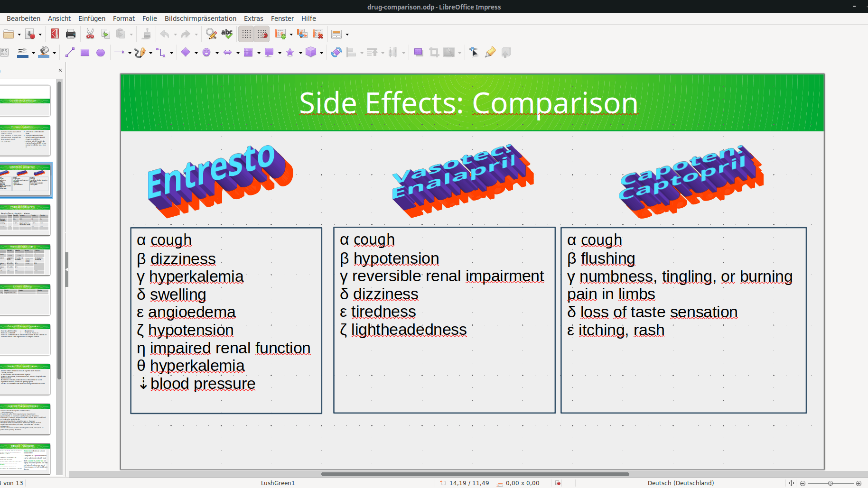Viewport: 868px width, 488px height.
Task: Select the Curve drawing tool
Action: [140, 52]
